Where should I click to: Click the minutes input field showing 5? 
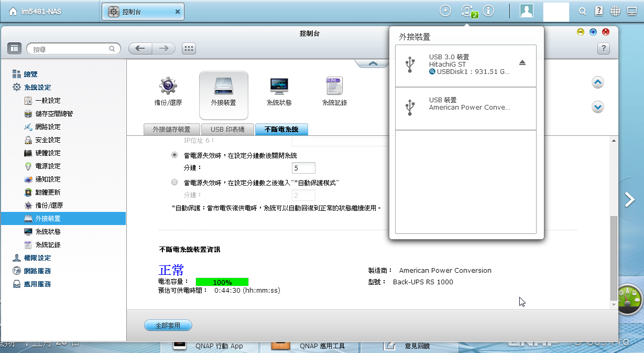(303, 168)
